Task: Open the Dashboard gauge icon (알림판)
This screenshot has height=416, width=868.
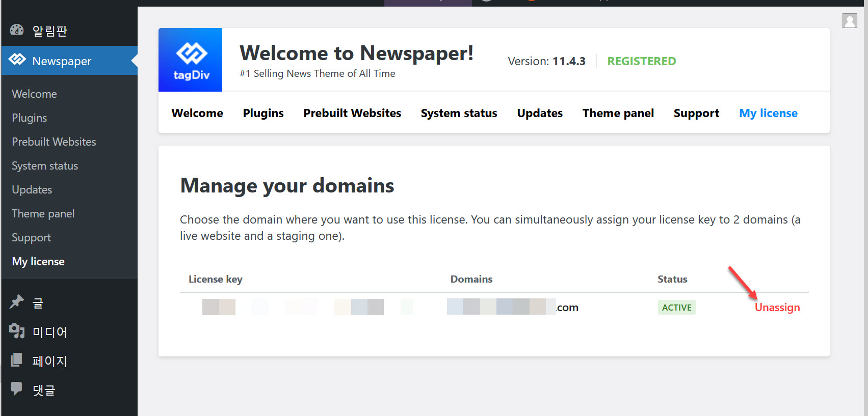Action: (17, 30)
